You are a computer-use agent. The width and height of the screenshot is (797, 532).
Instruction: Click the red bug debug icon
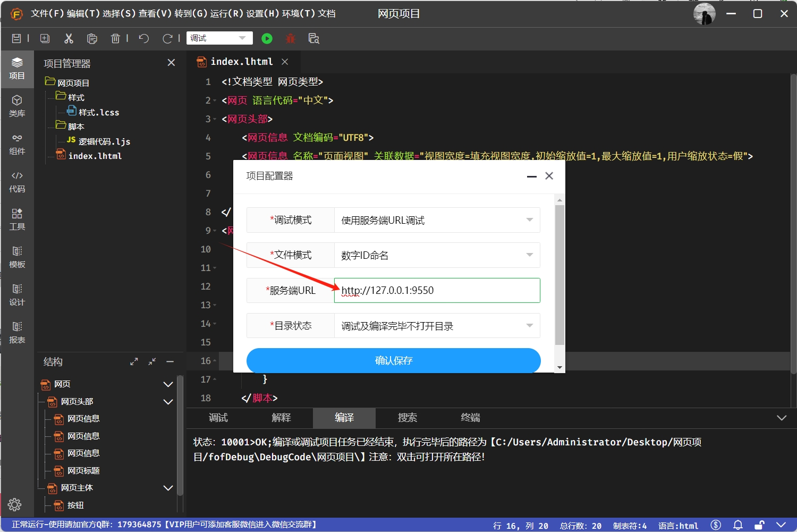click(x=290, y=38)
